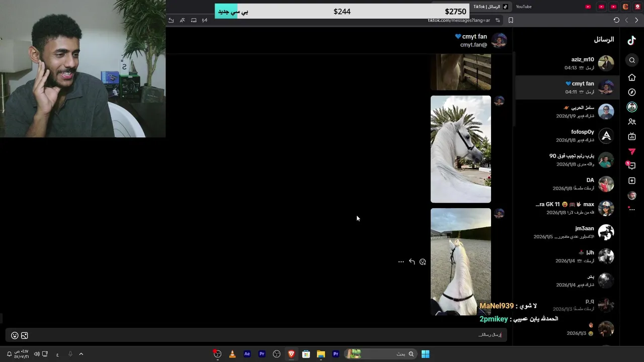Attach an image via picture icon

click(x=24, y=335)
